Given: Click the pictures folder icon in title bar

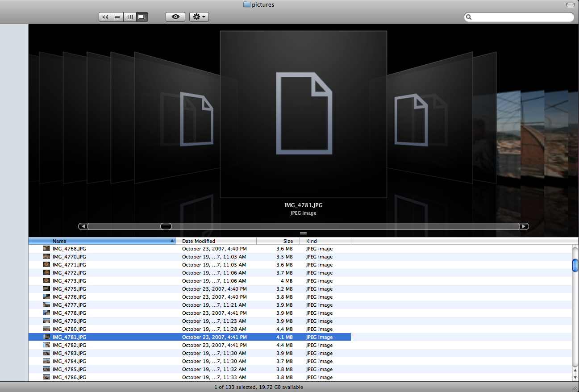Looking at the screenshot, I should tap(246, 4).
